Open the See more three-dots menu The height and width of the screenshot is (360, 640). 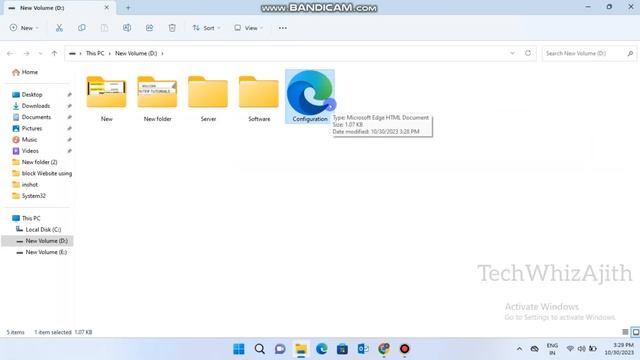pos(282,28)
